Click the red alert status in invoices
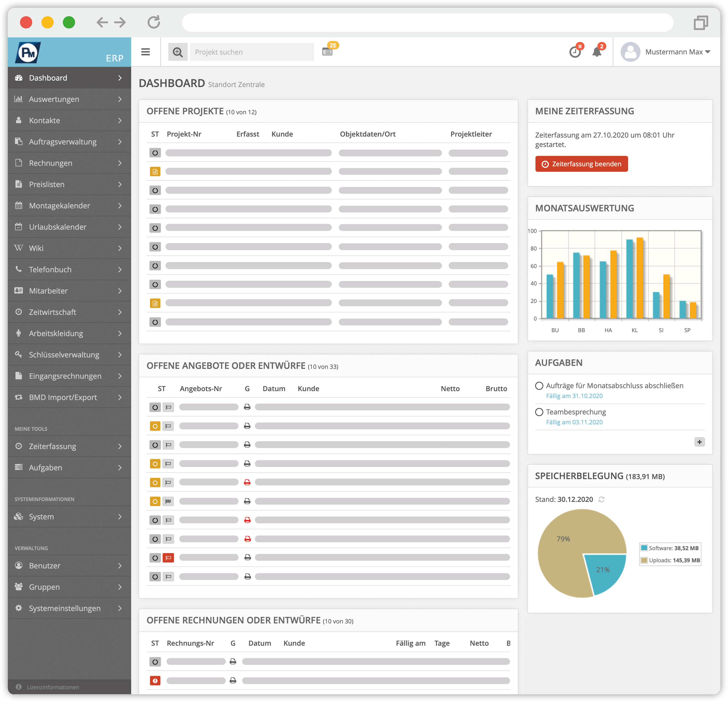 [x=155, y=680]
